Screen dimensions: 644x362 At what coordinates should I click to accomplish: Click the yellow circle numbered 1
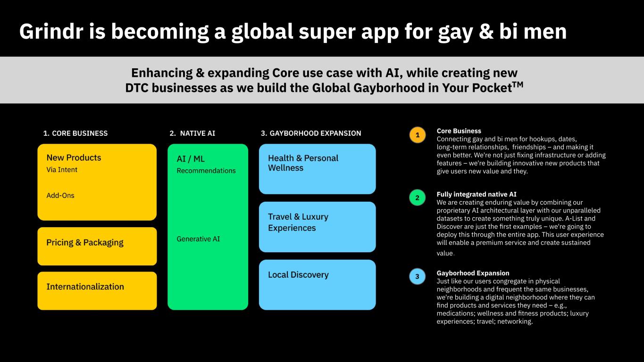tap(417, 135)
